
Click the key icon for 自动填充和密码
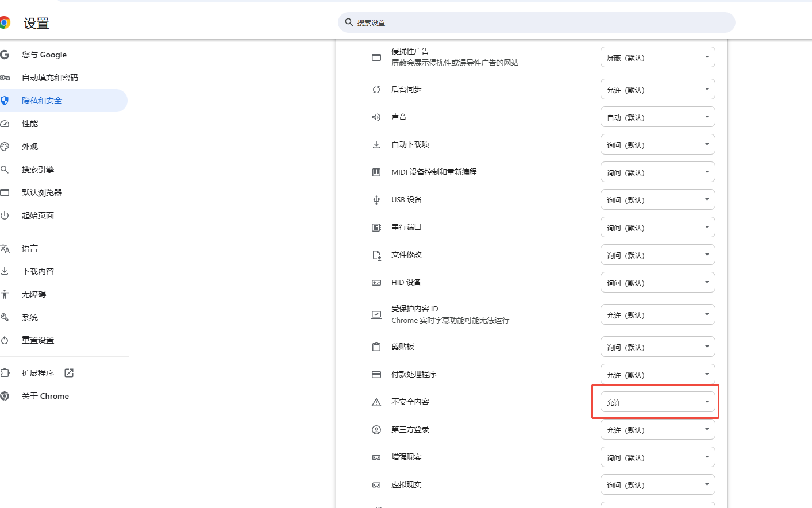pyautogui.click(x=5, y=78)
